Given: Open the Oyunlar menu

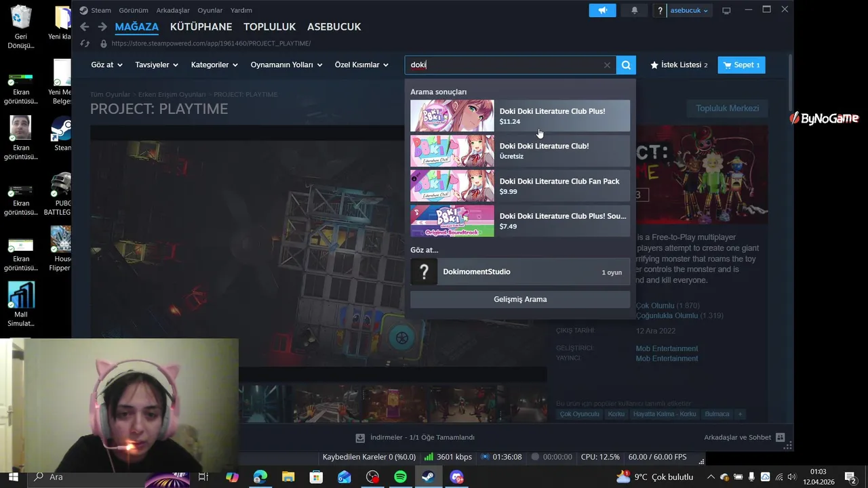Looking at the screenshot, I should [210, 10].
